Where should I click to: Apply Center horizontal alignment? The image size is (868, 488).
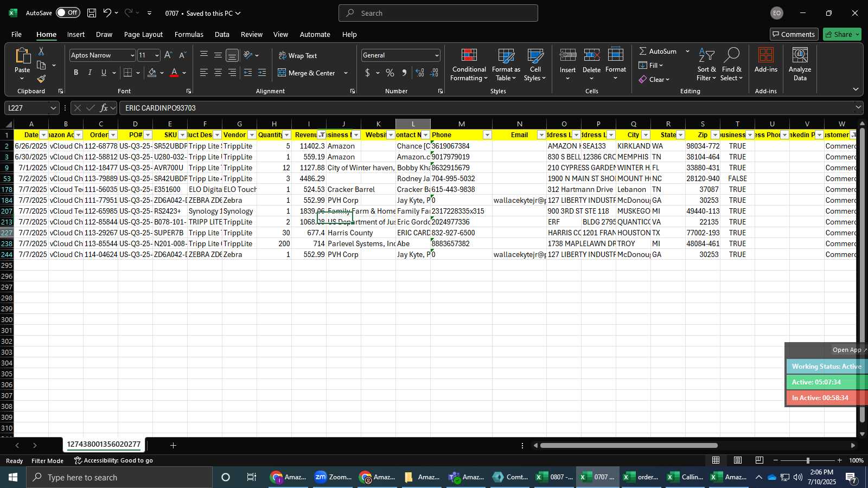pos(218,73)
